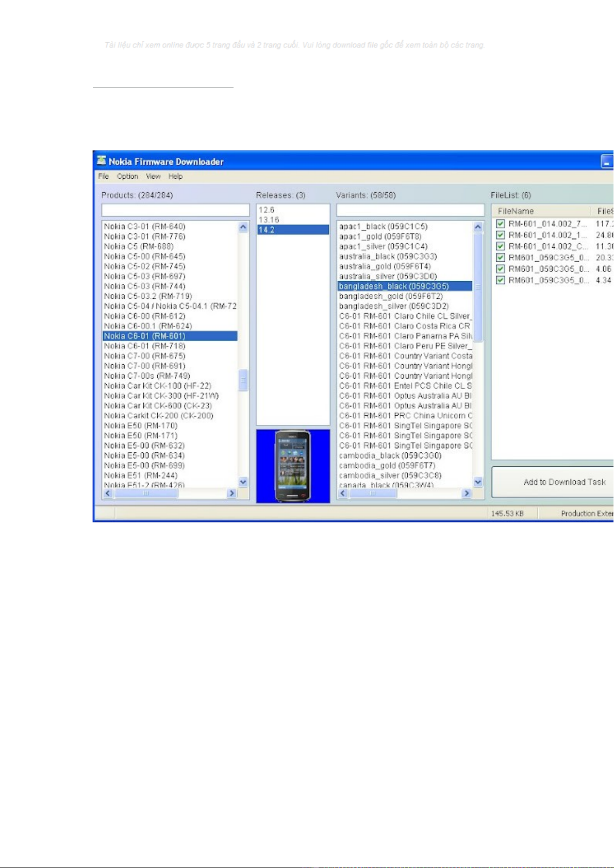Toggle checkbox for RM-601_014.002_7... file

(x=500, y=224)
